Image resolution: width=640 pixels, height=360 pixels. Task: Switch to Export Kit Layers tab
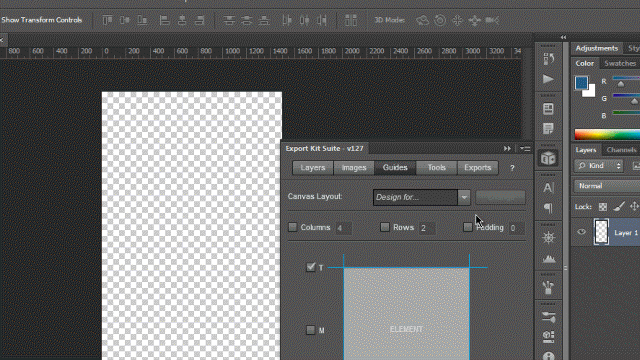click(313, 168)
